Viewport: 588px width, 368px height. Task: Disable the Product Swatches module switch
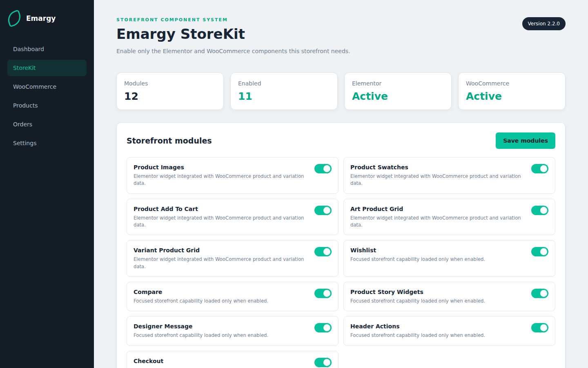point(540,168)
